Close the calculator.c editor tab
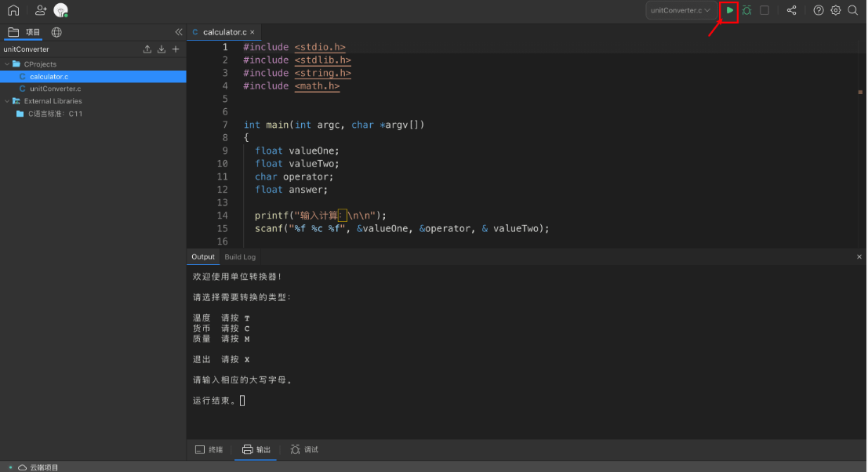The width and height of the screenshot is (868, 472). pyautogui.click(x=252, y=32)
